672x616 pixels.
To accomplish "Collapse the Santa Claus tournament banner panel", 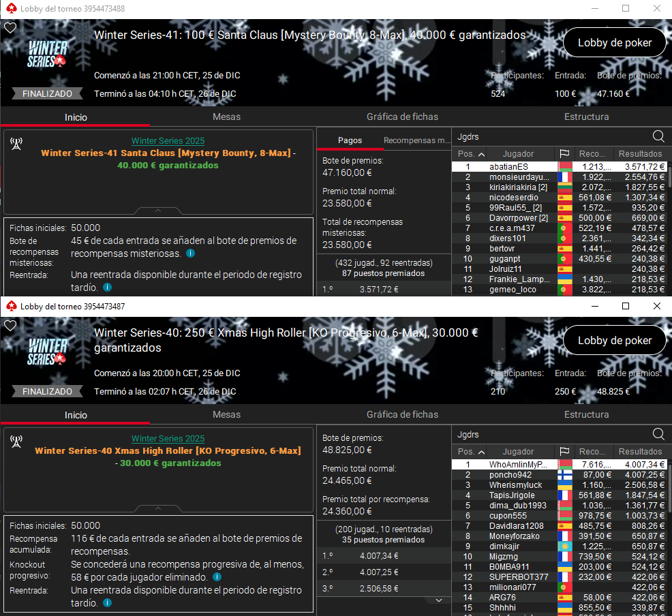I will click(x=158, y=211).
